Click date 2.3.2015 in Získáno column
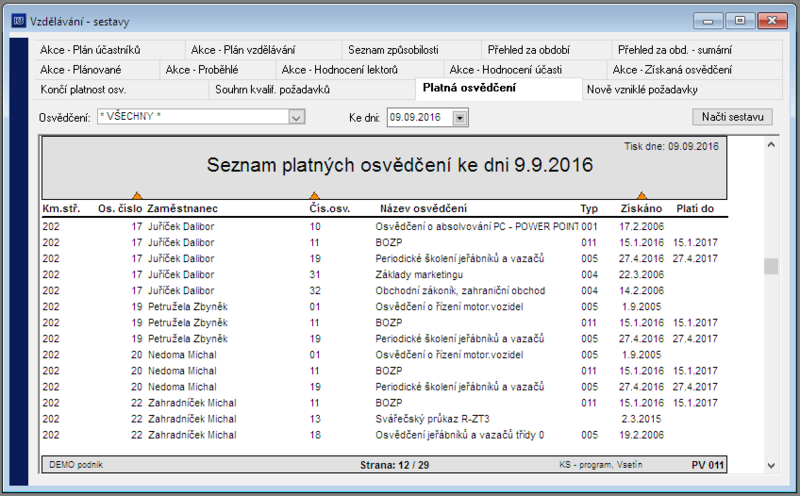Image resolution: width=800 pixels, height=496 pixels. click(x=641, y=419)
